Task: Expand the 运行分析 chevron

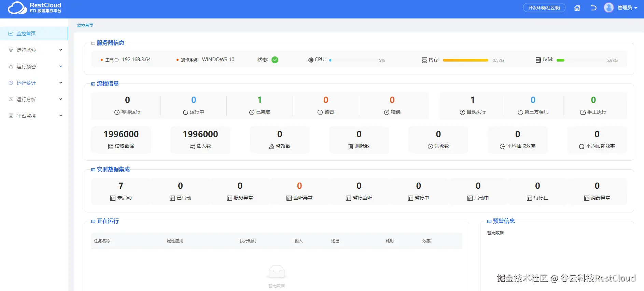Action: [61, 99]
